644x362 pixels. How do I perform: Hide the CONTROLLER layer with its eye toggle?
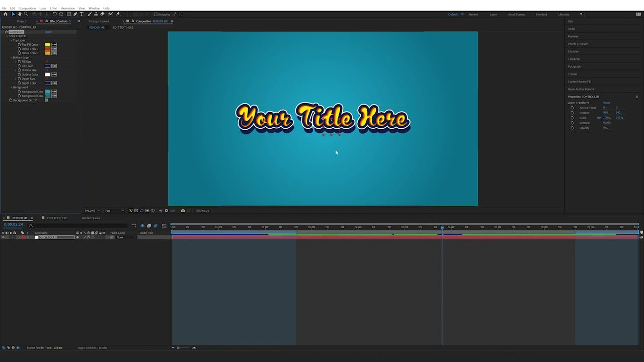4,237
